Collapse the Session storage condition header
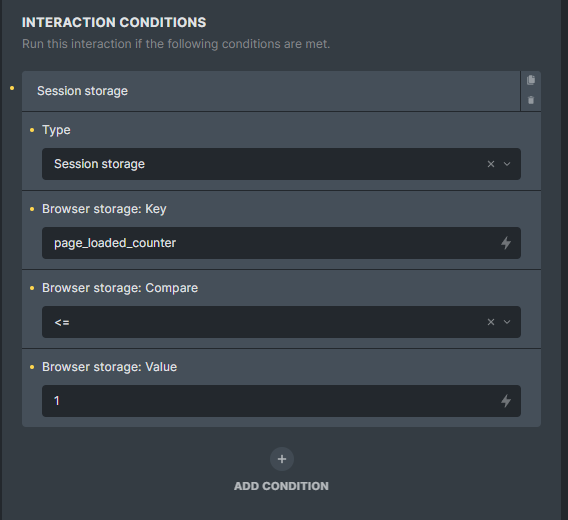 271,91
